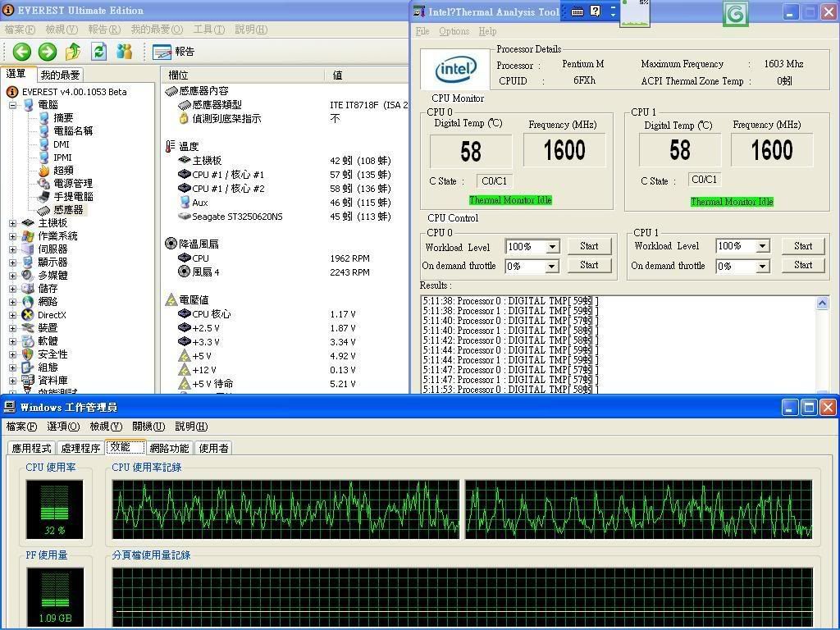Expand the 主機板 tree node
840x630 pixels.
[12, 223]
